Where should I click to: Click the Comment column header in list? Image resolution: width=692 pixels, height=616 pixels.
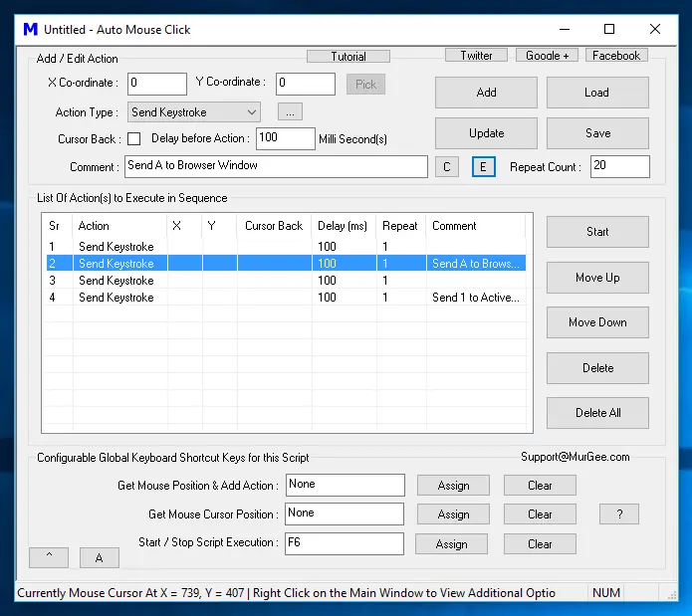(474, 226)
